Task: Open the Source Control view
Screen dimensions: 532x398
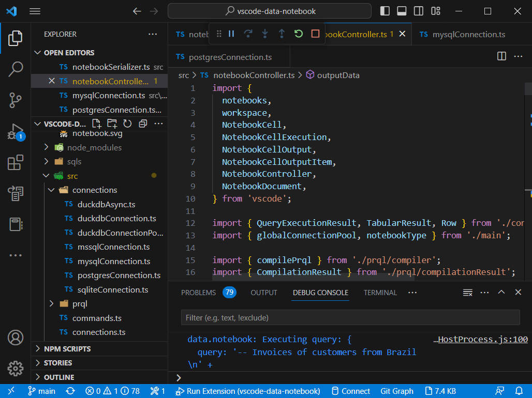Action: 16,100
